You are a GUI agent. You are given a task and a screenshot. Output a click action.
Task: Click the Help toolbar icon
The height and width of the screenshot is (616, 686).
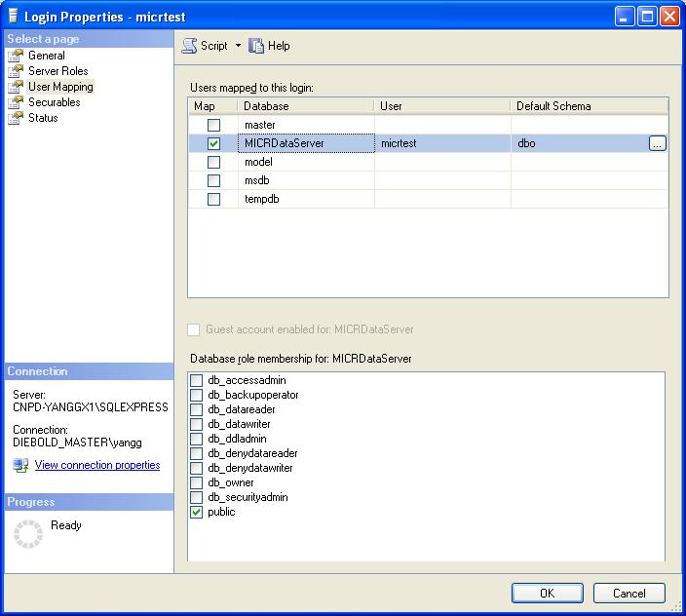point(257,46)
